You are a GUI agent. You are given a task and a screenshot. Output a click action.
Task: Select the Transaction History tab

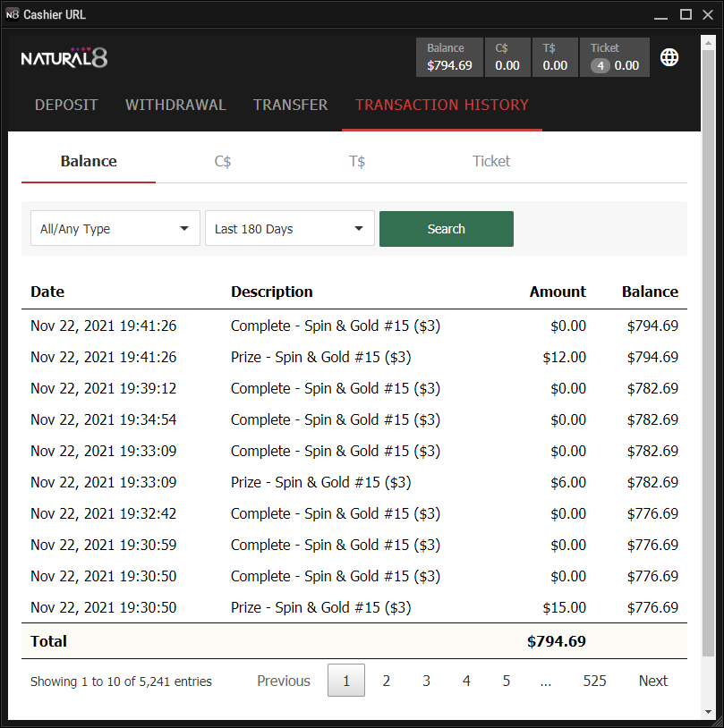click(x=442, y=105)
